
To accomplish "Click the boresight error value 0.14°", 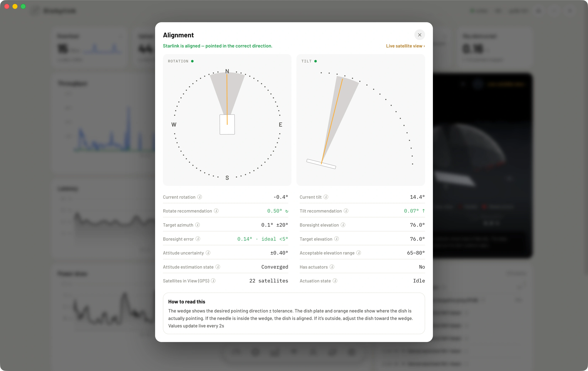I will 245,239.
